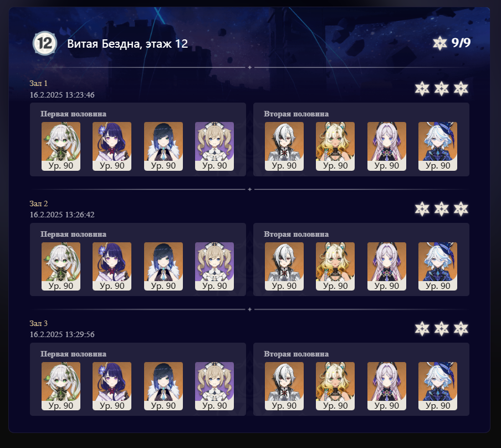The image size is (501, 448).
Task: Click the blue top hat character in Зал 1
Action: (x=438, y=146)
